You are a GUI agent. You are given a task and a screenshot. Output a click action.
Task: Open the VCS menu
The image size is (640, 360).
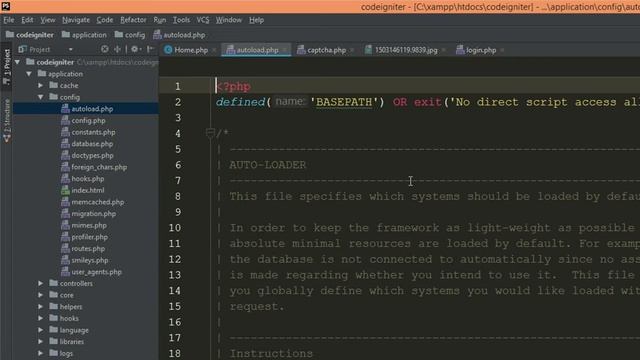[x=203, y=20]
